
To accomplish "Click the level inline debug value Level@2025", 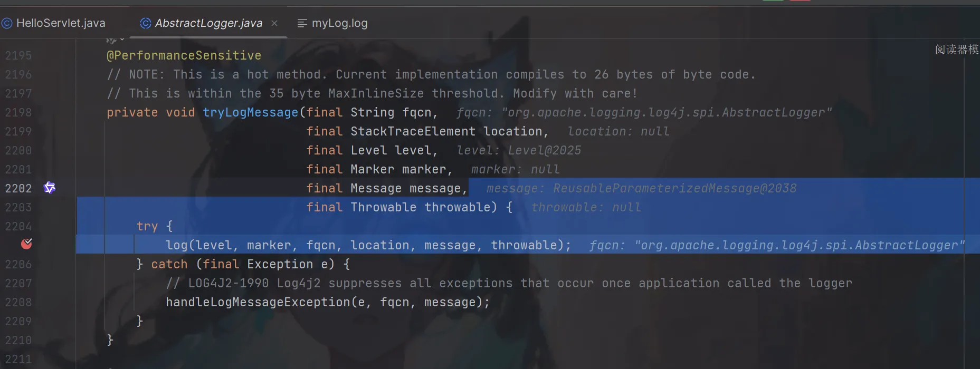I will click(x=545, y=150).
